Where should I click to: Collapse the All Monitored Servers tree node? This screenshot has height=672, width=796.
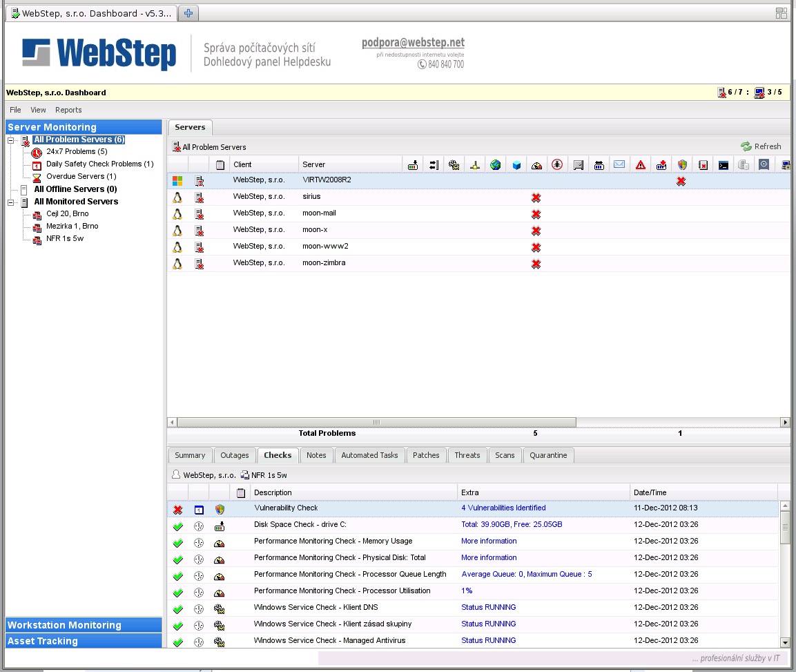tap(11, 202)
